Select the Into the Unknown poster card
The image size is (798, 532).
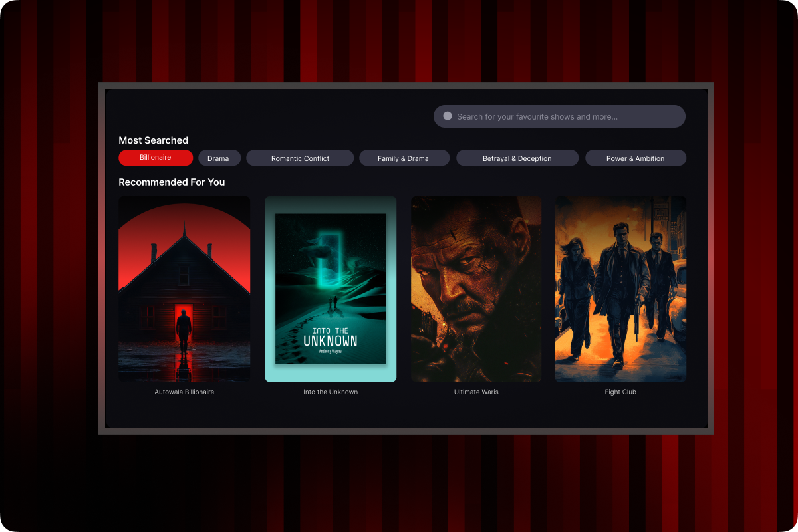331,289
